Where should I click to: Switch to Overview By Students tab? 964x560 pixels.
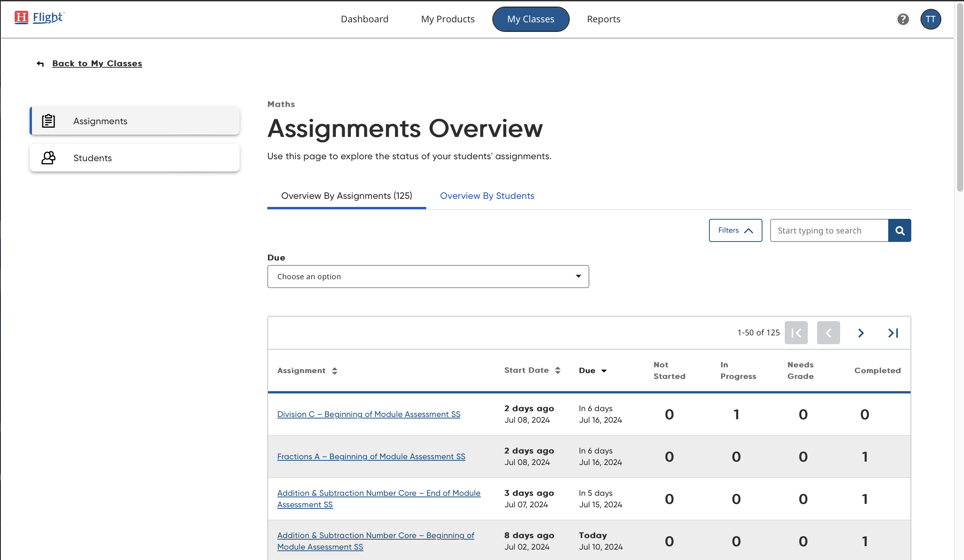click(487, 196)
